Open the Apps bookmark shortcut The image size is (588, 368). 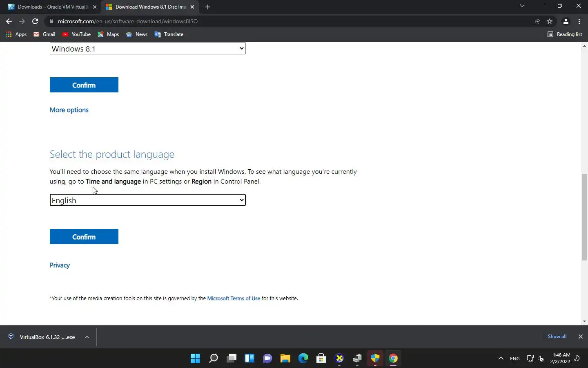[x=16, y=34]
